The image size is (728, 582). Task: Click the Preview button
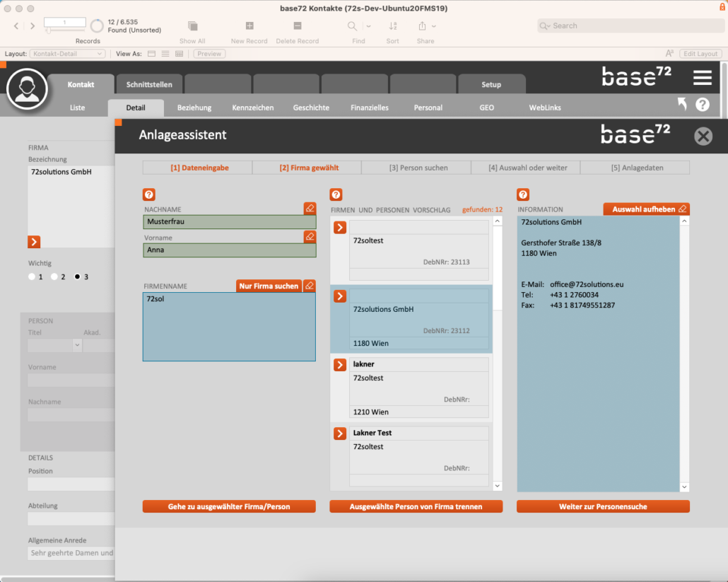pyautogui.click(x=209, y=54)
